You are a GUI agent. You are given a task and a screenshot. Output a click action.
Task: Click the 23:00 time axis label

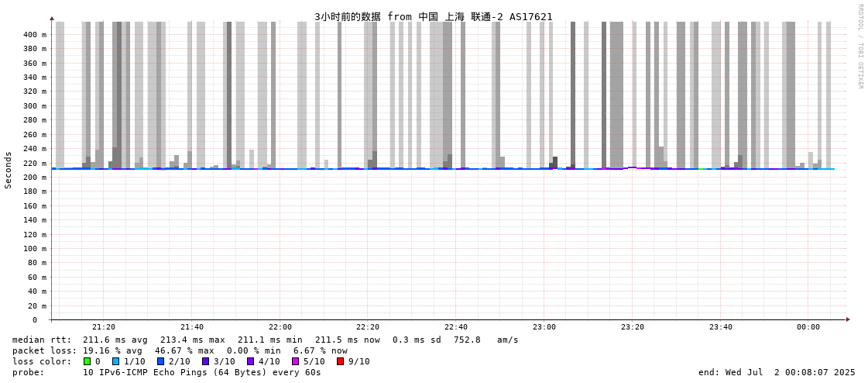[x=544, y=327]
